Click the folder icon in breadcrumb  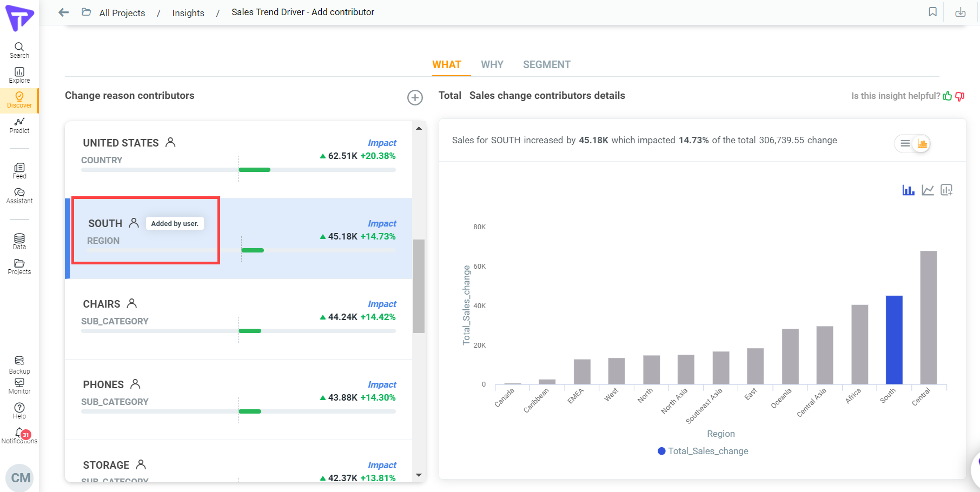pos(86,12)
